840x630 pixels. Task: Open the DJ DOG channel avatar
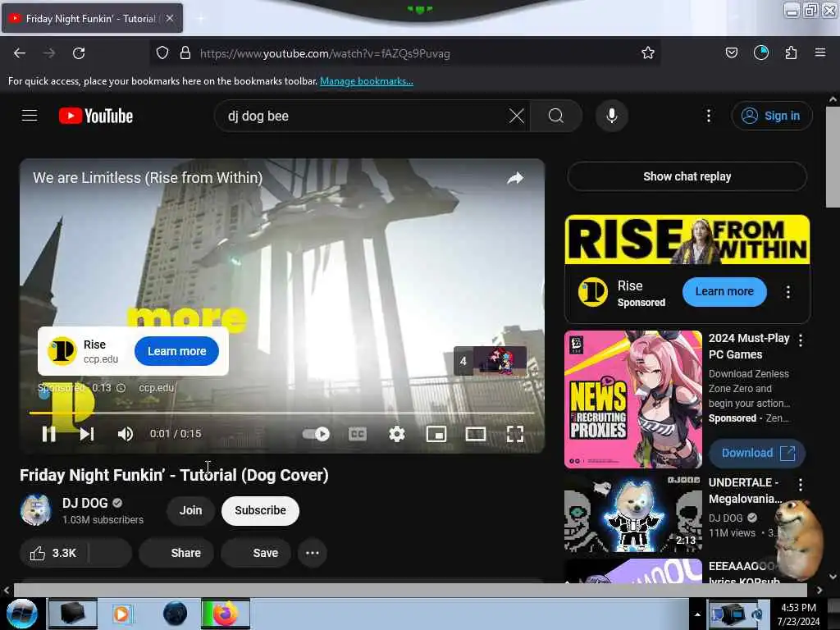pos(36,510)
